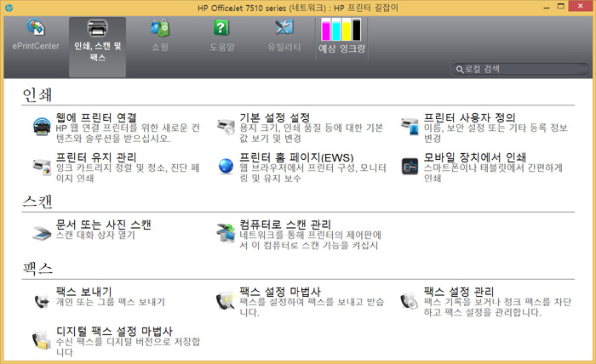Open the 쇼핑 shopping bag icon
Image resolution: width=596 pixels, height=364 pixels.
[x=160, y=28]
